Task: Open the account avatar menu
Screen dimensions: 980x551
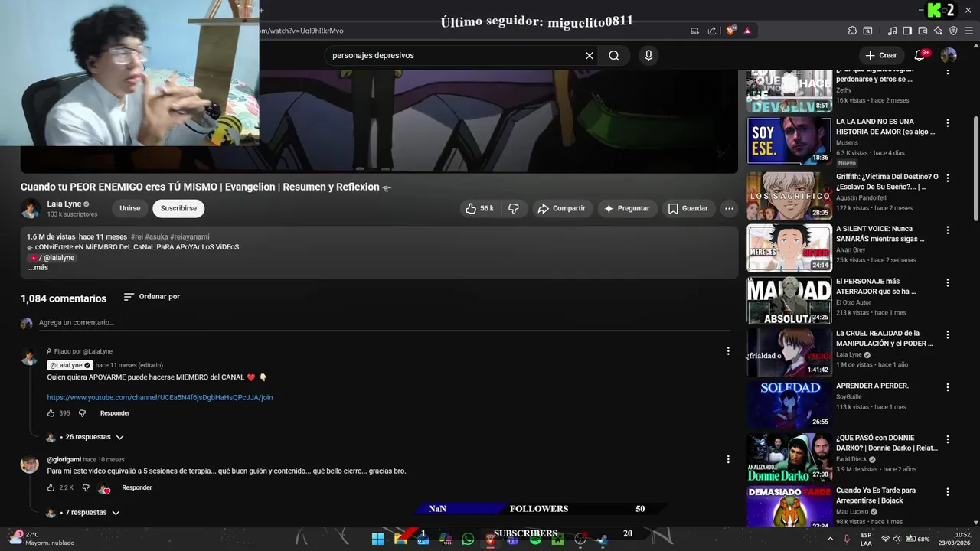Action: pos(949,55)
